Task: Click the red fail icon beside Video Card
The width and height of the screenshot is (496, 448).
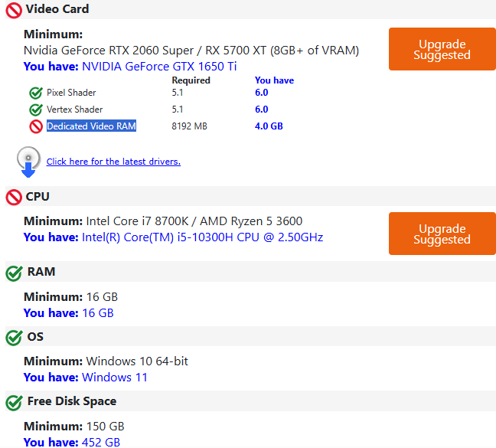Action: click(x=14, y=11)
